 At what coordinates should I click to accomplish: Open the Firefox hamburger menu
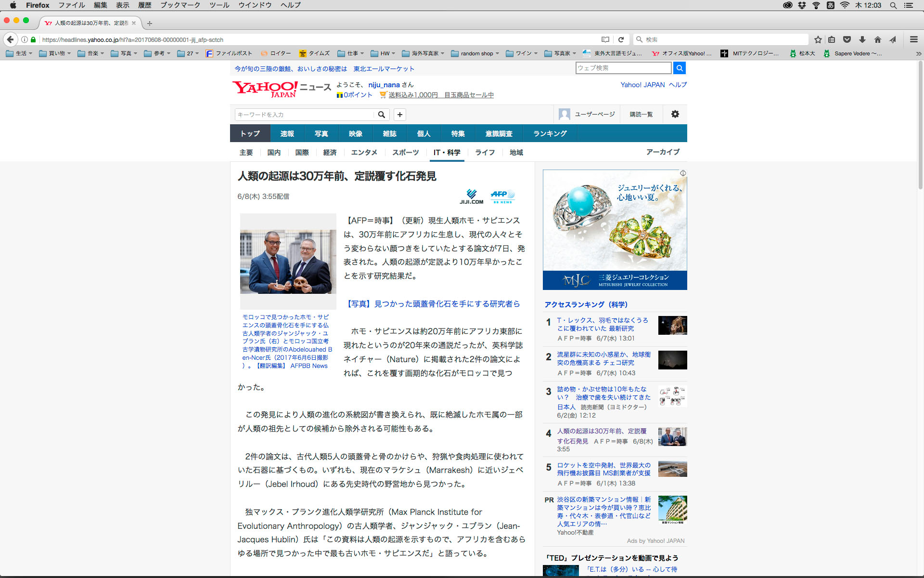click(x=913, y=39)
